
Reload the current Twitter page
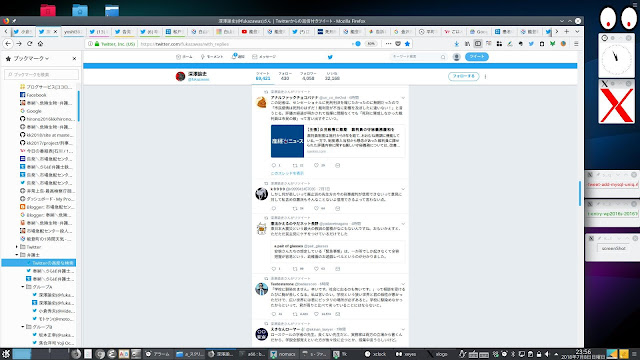(29, 44)
